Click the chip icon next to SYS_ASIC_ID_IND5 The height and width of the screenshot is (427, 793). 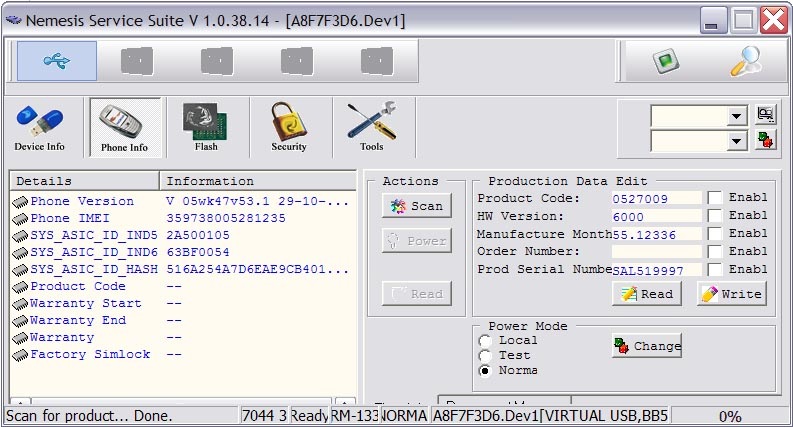click(20, 236)
